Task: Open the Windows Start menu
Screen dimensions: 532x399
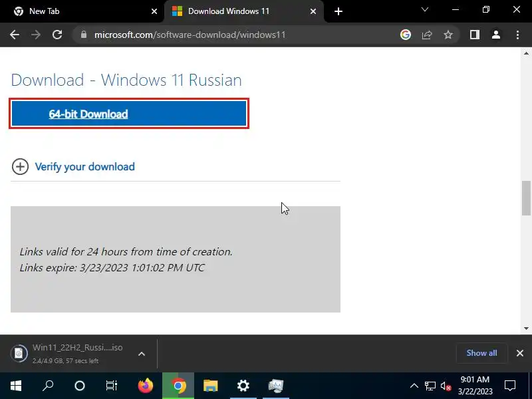Action: 16,386
